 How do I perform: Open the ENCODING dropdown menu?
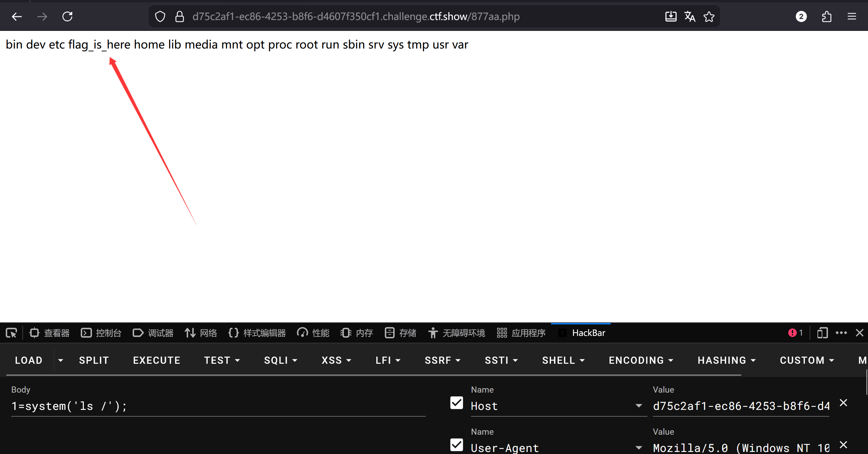pos(641,360)
